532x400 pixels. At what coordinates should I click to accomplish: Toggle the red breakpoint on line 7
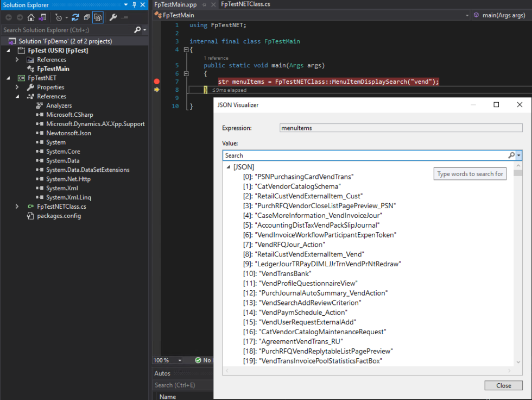click(156, 80)
